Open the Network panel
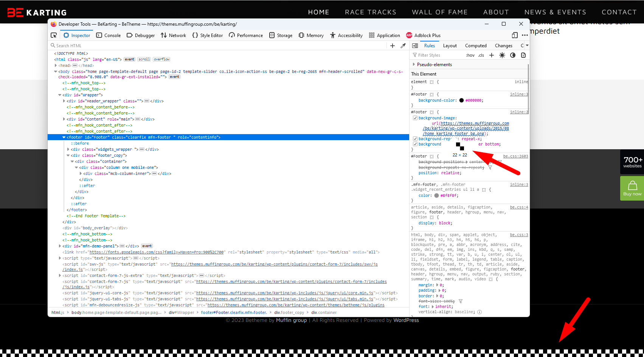This screenshot has width=644, height=357. (x=174, y=35)
